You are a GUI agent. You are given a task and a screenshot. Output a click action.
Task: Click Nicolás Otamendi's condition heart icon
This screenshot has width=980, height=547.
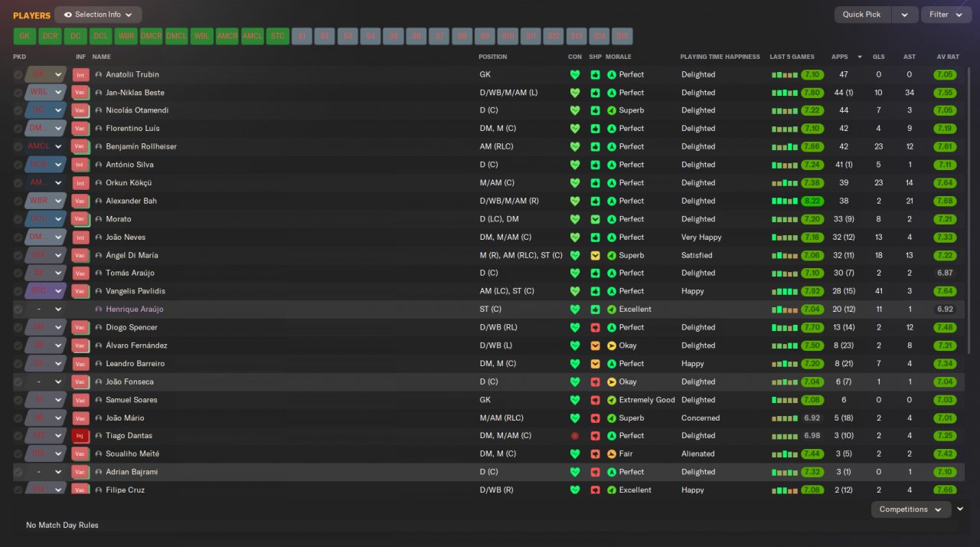(x=575, y=110)
